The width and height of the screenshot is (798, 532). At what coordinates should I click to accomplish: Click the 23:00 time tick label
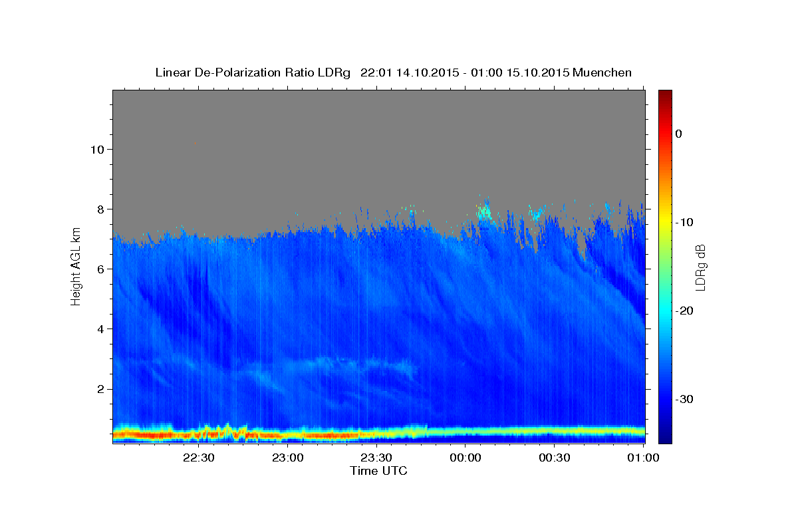tap(287, 458)
